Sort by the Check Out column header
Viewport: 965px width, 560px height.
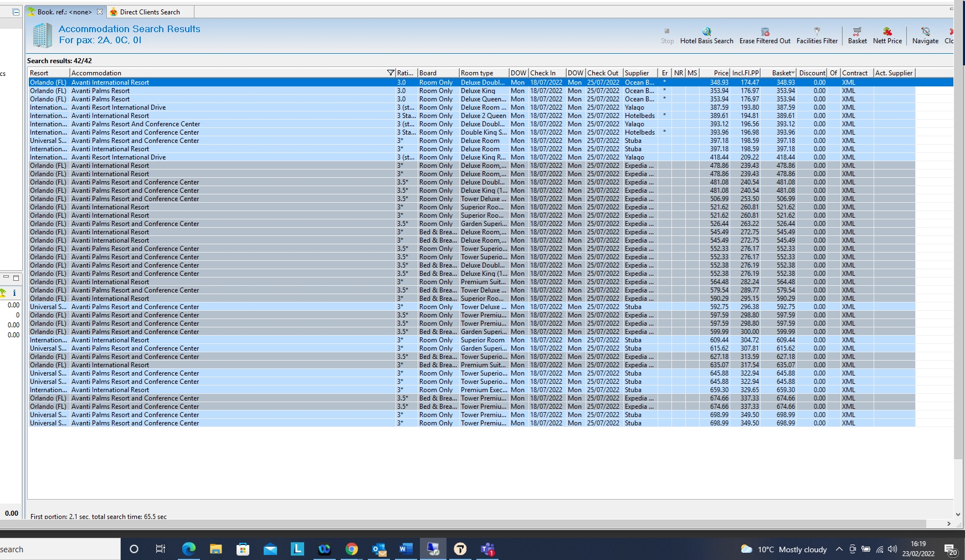604,73
